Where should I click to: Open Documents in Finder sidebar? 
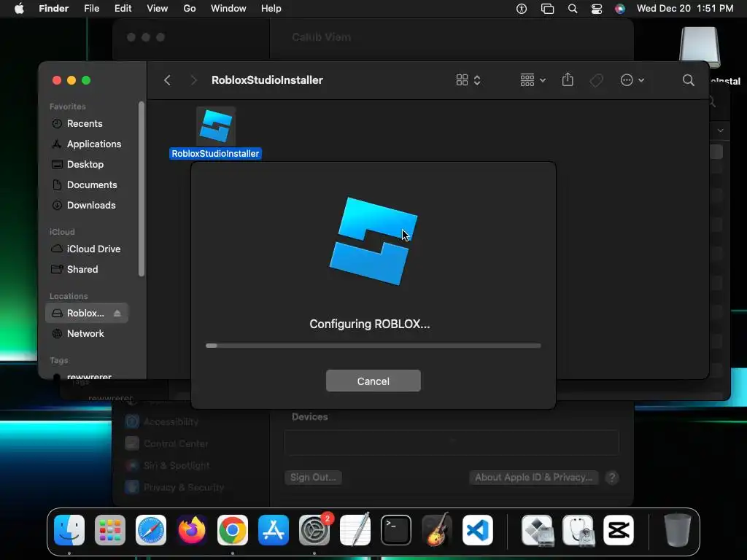pos(85,184)
